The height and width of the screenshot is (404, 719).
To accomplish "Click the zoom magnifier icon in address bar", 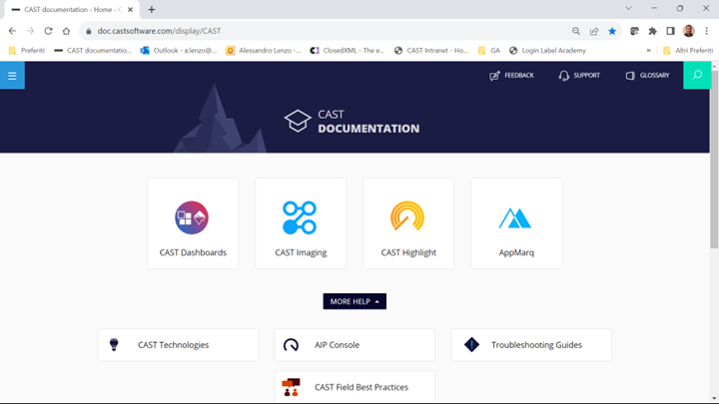I will click(576, 31).
